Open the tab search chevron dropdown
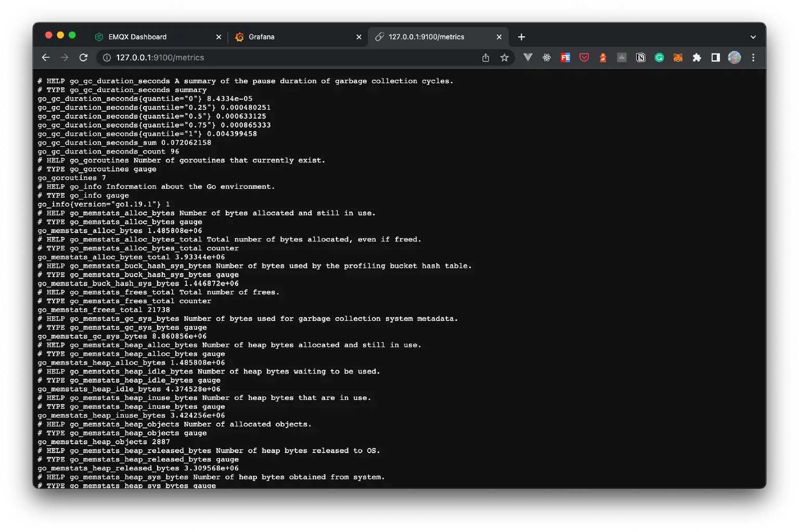The image size is (799, 532). point(753,36)
